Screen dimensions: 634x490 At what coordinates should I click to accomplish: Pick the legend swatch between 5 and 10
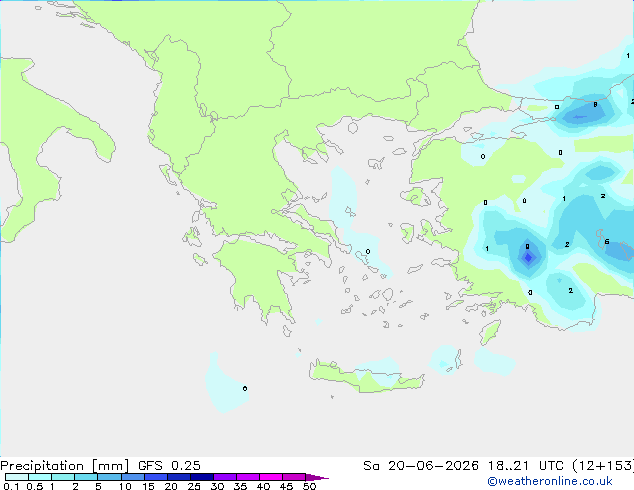pos(109,477)
